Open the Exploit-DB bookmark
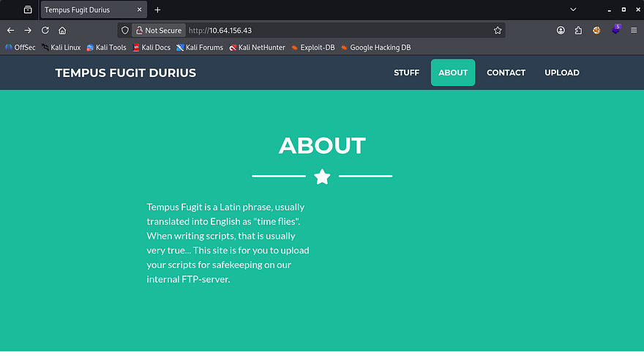The height and width of the screenshot is (356, 644). click(x=313, y=48)
